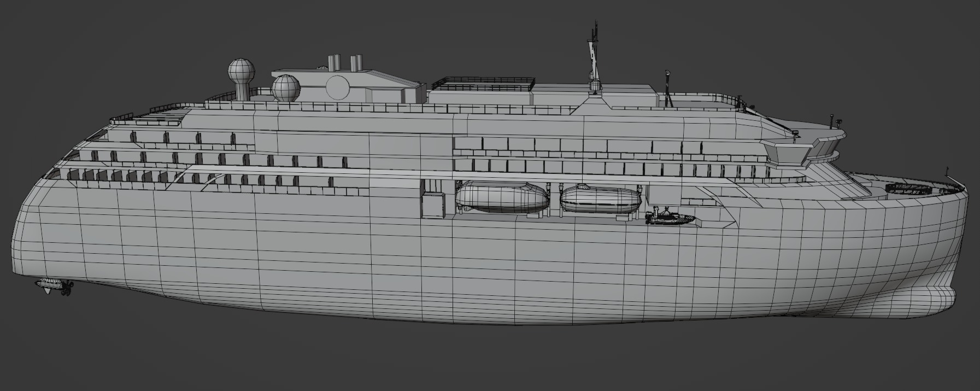Select the shorter radar dome sphere

[x=286, y=88]
